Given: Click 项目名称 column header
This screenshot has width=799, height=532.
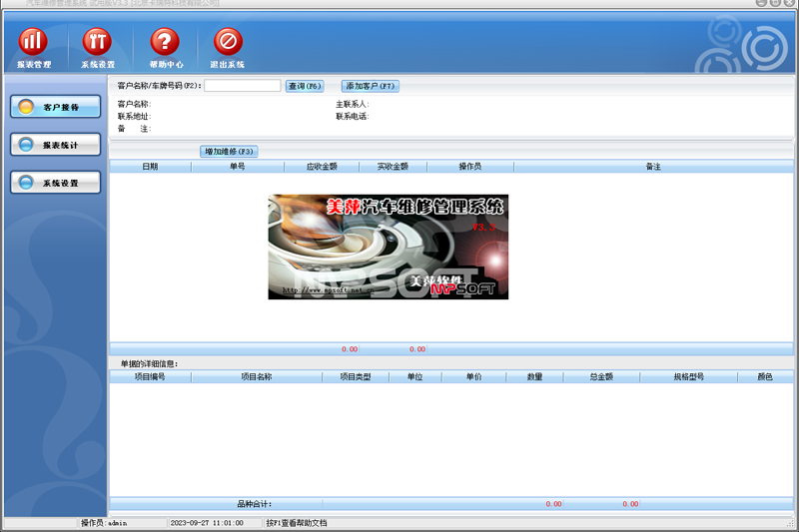Looking at the screenshot, I should click(x=257, y=376).
